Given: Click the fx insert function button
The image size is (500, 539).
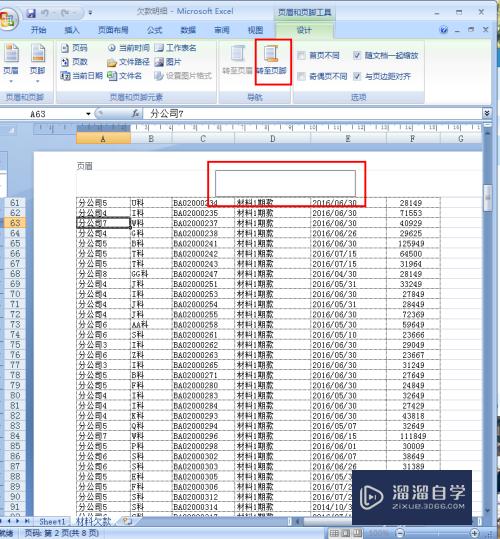Looking at the screenshot, I should click(x=136, y=113).
